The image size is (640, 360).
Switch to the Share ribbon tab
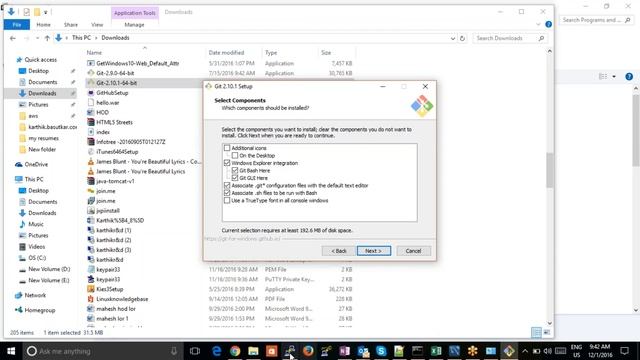coord(71,25)
